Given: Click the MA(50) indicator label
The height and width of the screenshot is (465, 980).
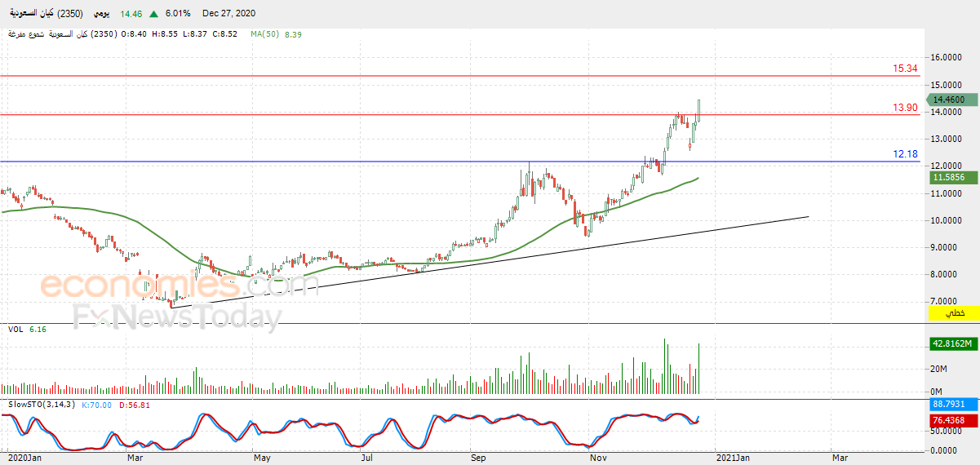Looking at the screenshot, I should pos(265,34).
